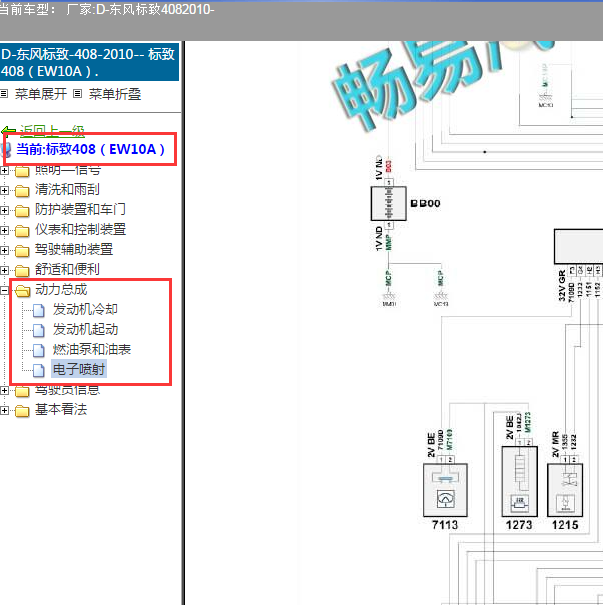
Task: Click the 发动机冷却 document icon
Action: coord(39,310)
